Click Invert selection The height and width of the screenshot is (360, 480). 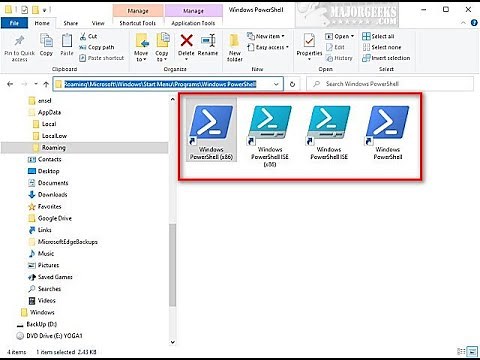click(x=386, y=58)
